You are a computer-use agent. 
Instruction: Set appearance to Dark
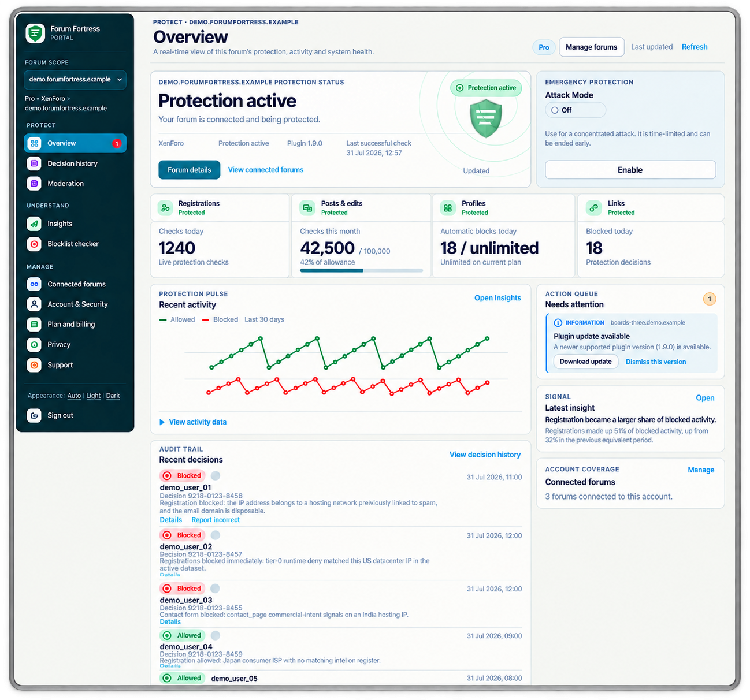(113, 396)
